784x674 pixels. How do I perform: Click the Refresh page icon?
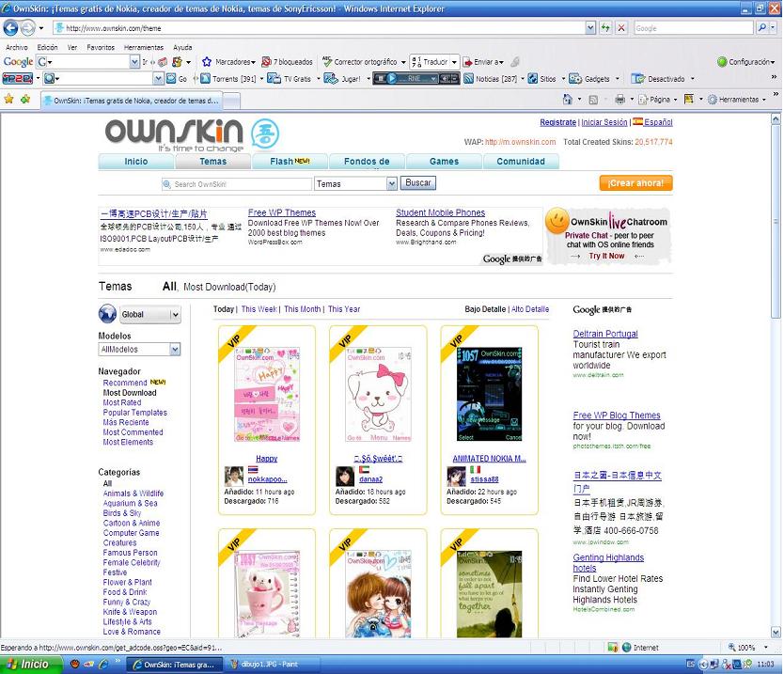pyautogui.click(x=605, y=28)
